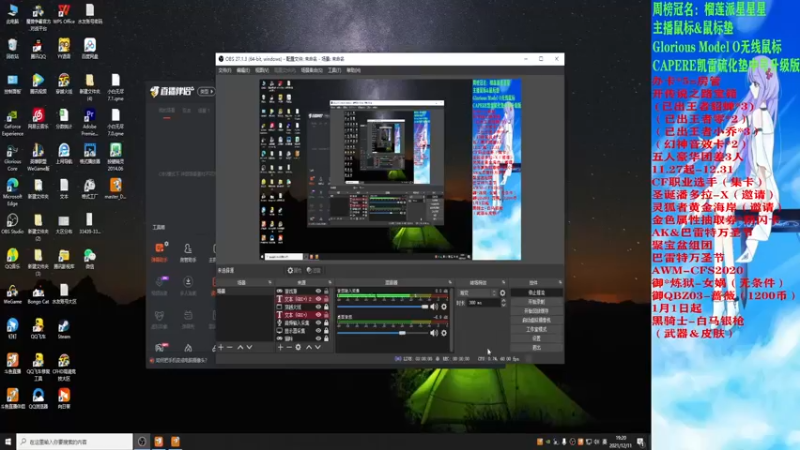Screen dimensions: 800x450
Task: Toggle lock on 显示器采集 source
Action: pos(326,331)
